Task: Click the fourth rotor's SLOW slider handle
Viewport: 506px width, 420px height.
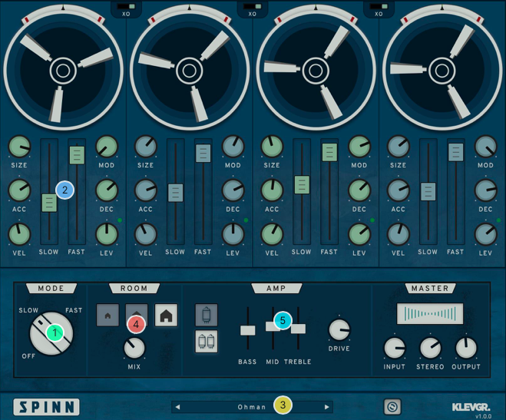Action: tap(428, 192)
